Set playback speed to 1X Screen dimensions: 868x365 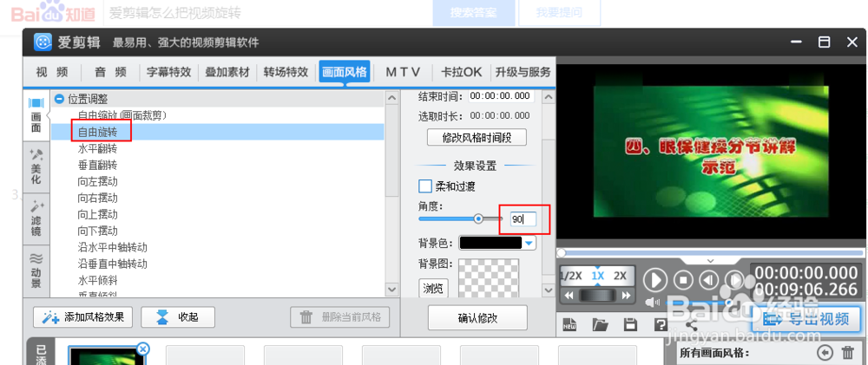click(598, 276)
